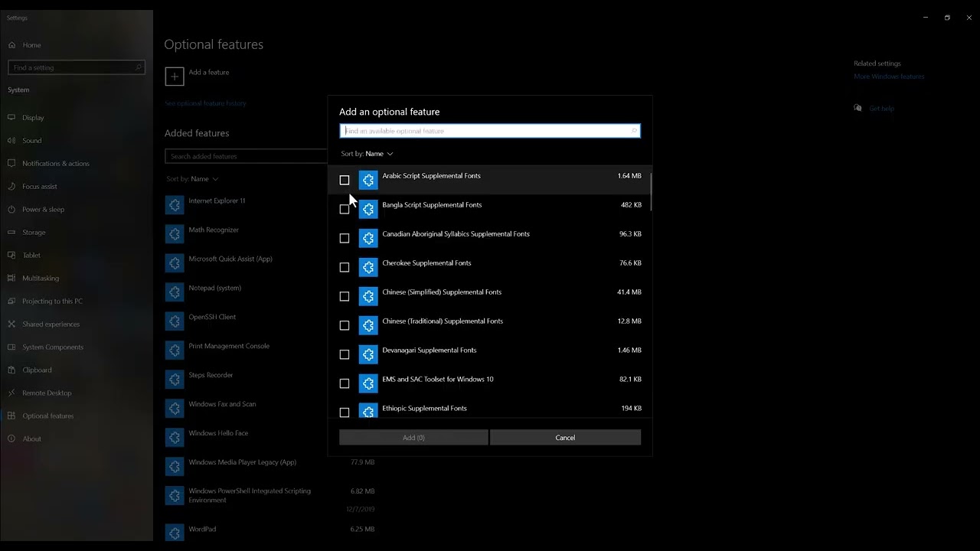Click the Get help icon
Image resolution: width=980 pixels, height=551 pixels.
tap(858, 108)
